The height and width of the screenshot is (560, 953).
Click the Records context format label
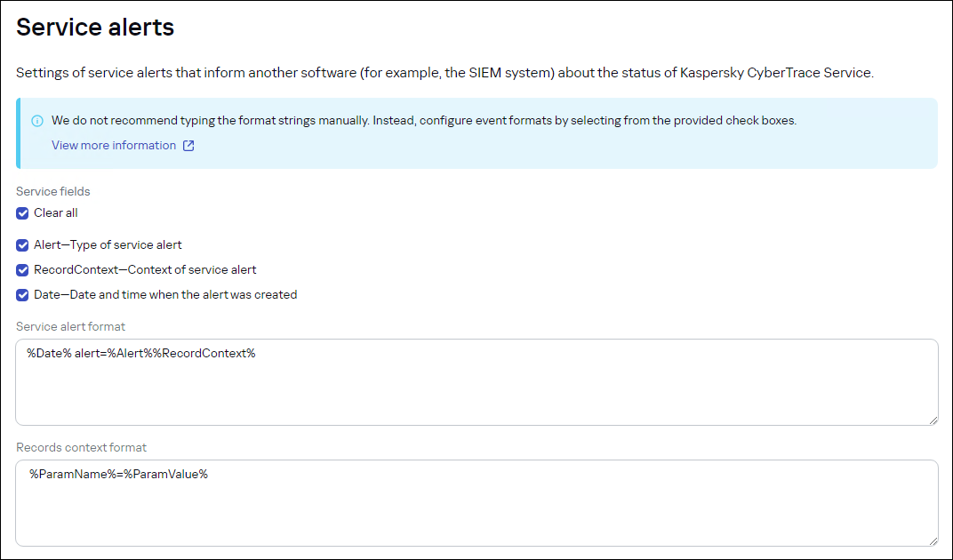click(x=81, y=447)
